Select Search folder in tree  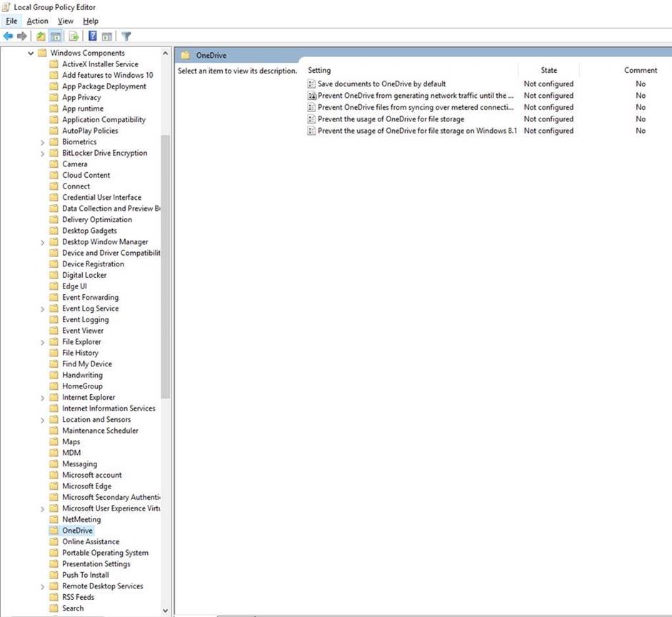73,608
